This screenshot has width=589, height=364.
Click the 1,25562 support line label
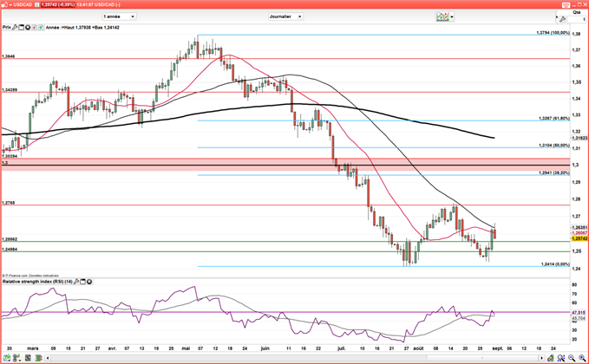coord(10,239)
